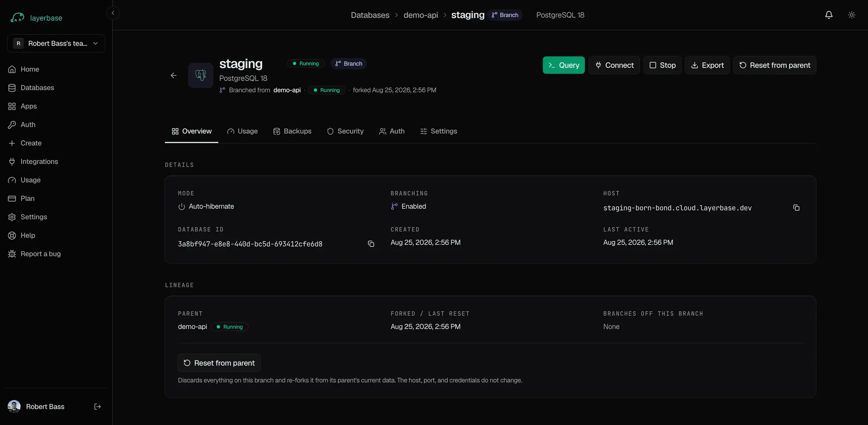Screen dimensions: 868x425
Task: Click the Auto-hibernate mode value
Action: tap(211, 207)
